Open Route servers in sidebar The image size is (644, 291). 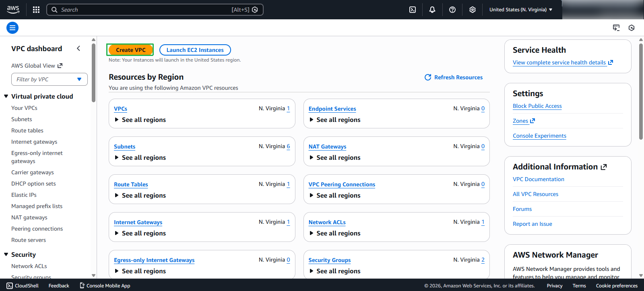click(29, 240)
